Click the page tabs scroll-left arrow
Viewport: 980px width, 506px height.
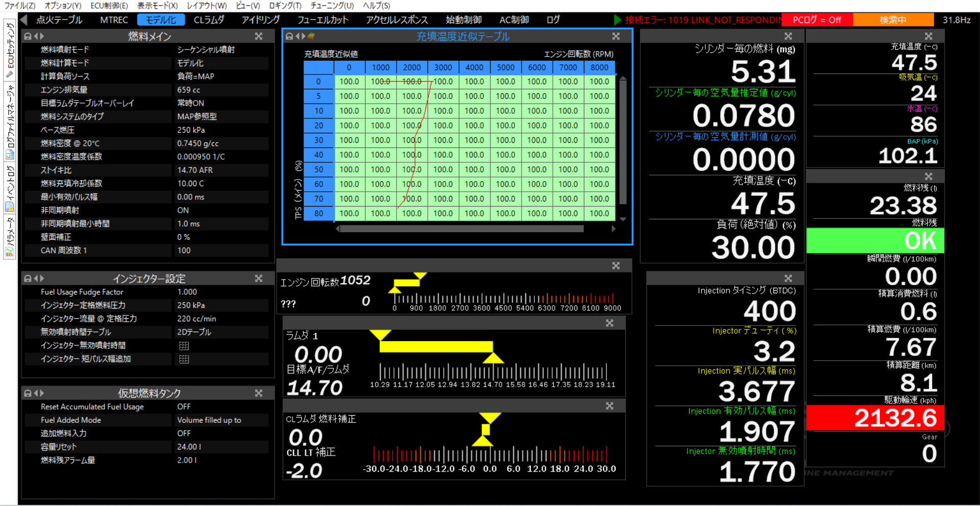pos(23,20)
